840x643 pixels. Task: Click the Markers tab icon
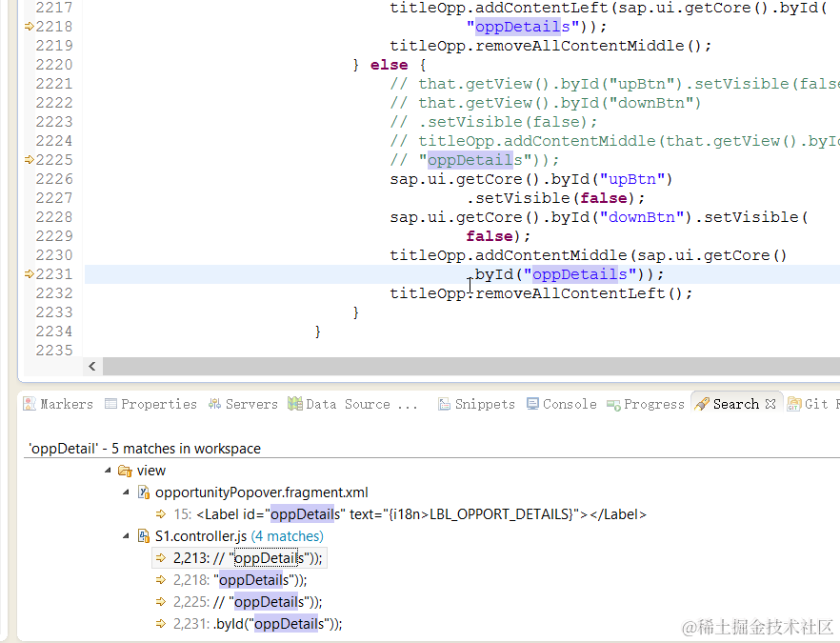(30, 404)
